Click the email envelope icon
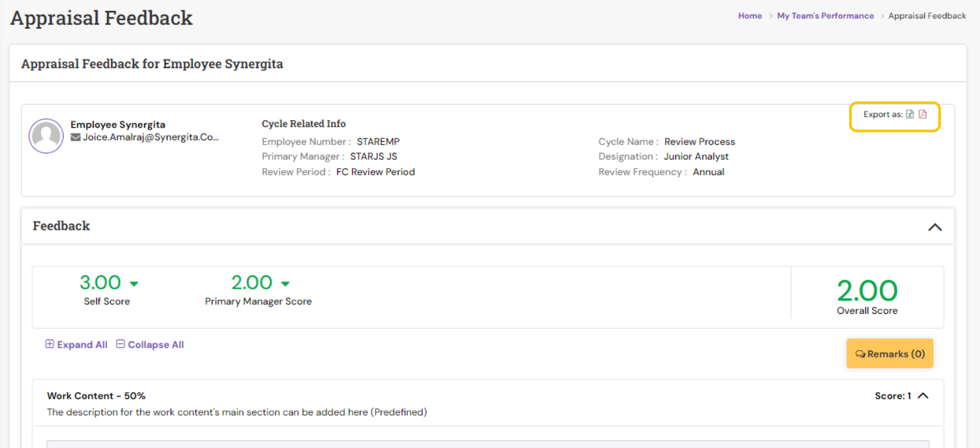The image size is (980, 448). (76, 137)
